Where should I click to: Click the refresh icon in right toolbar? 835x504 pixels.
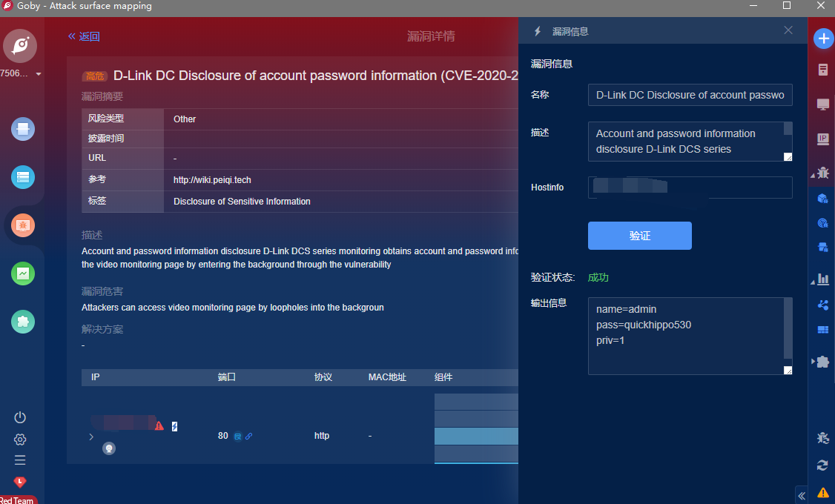tap(822, 465)
